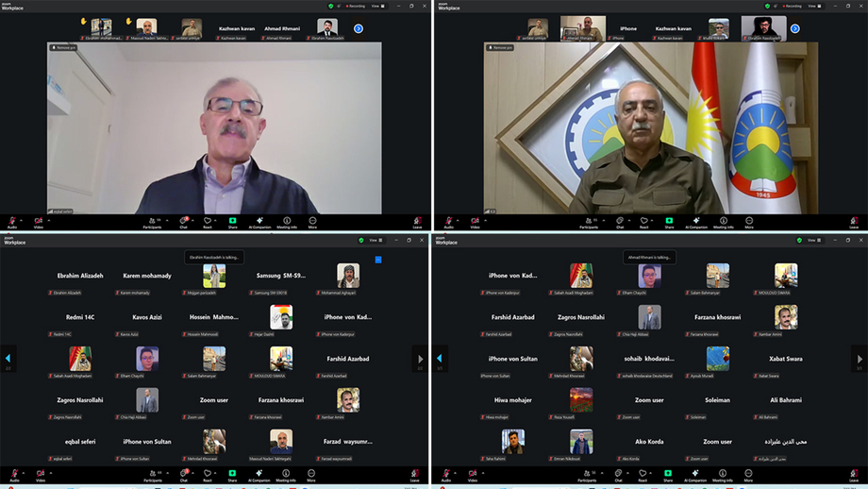The height and width of the screenshot is (489, 868).
Task: Open View menu in top-right window
Action: point(810,6)
